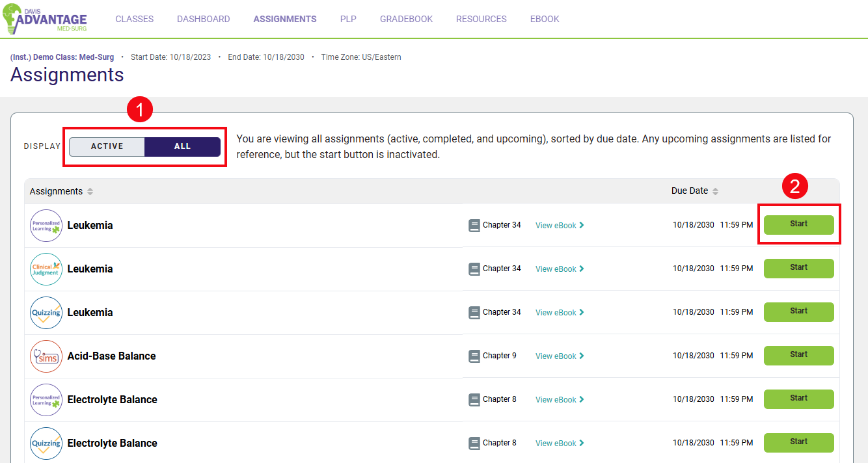Screen dimensions: 868x463
Task: Click the book icon in the Clinical Judgment Leukemia row
Action: click(474, 269)
